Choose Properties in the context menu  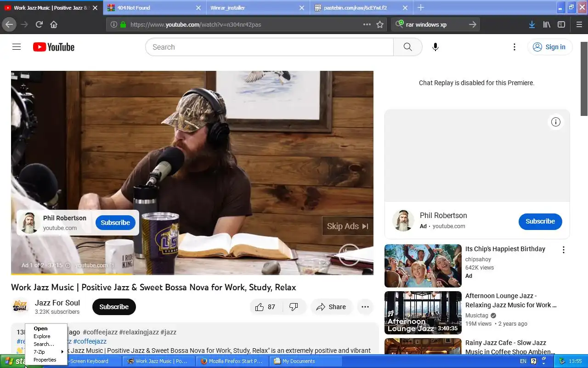(x=45, y=360)
